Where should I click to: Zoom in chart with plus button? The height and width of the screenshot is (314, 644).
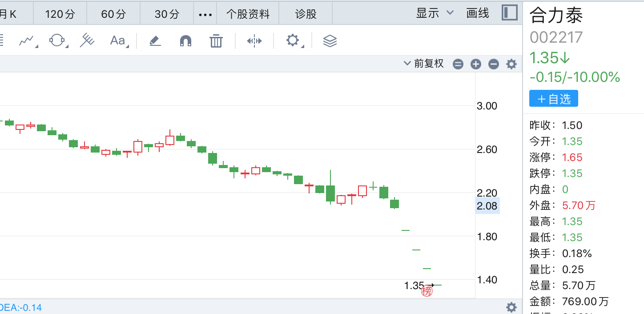tap(476, 64)
